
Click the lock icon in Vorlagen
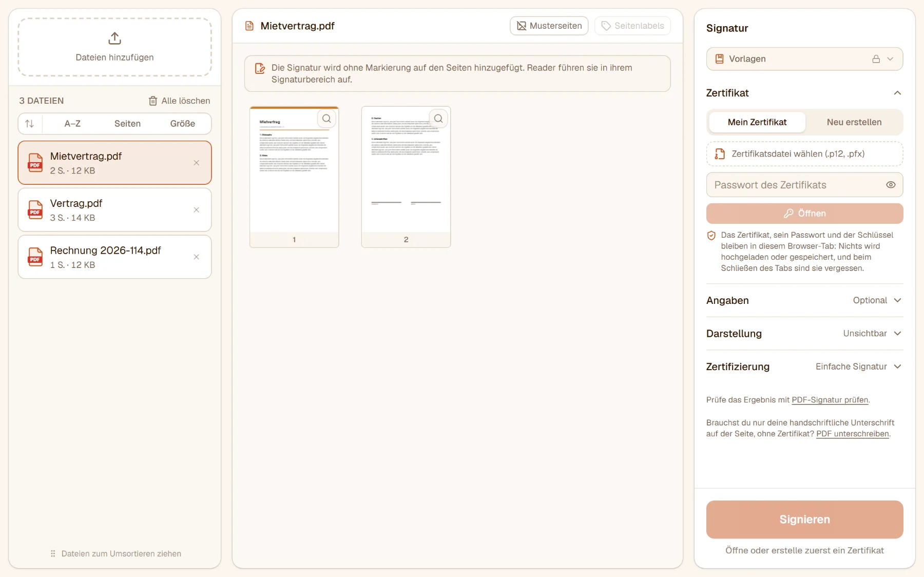pos(876,59)
